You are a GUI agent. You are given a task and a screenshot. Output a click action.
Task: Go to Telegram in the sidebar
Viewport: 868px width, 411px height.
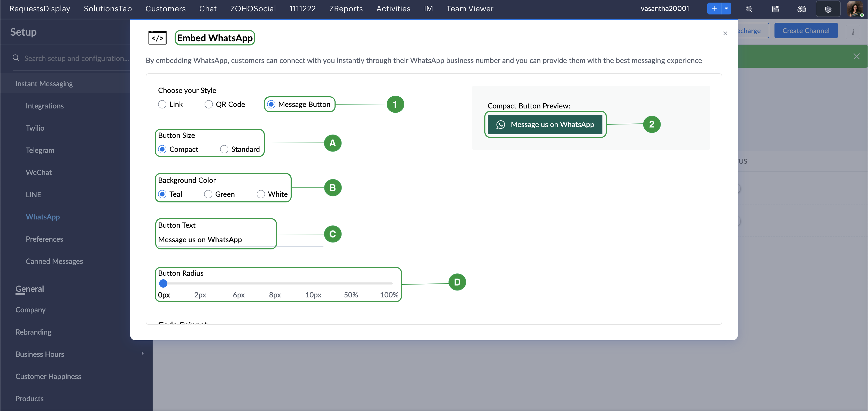[x=40, y=150]
